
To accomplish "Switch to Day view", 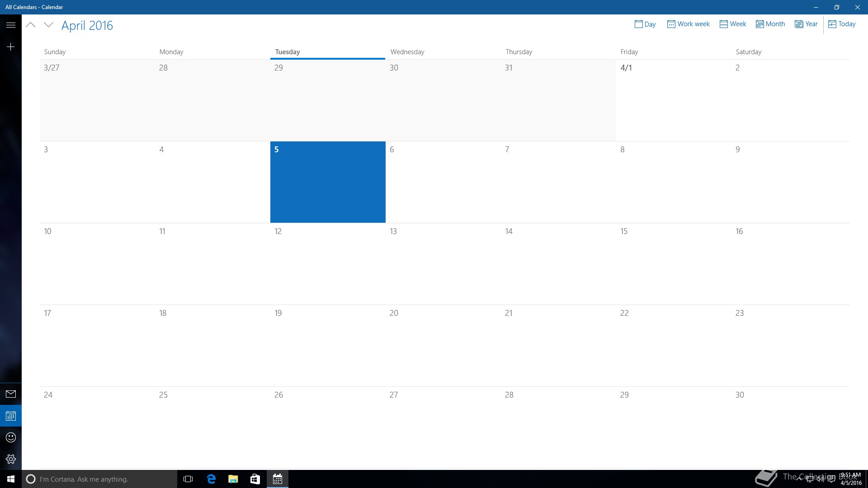I will 645,24.
